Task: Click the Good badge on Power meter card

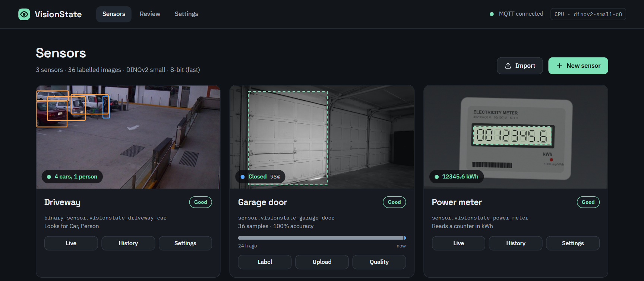Action: click(588, 202)
